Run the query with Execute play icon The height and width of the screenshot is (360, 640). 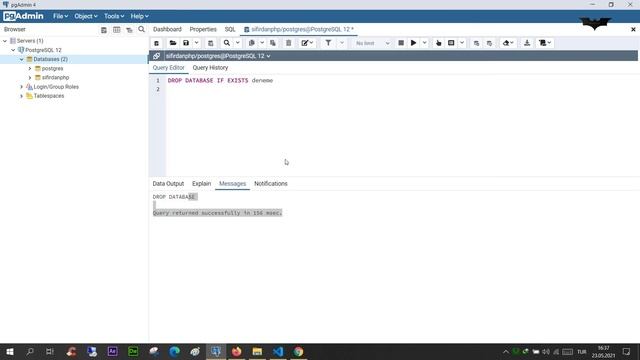point(413,43)
